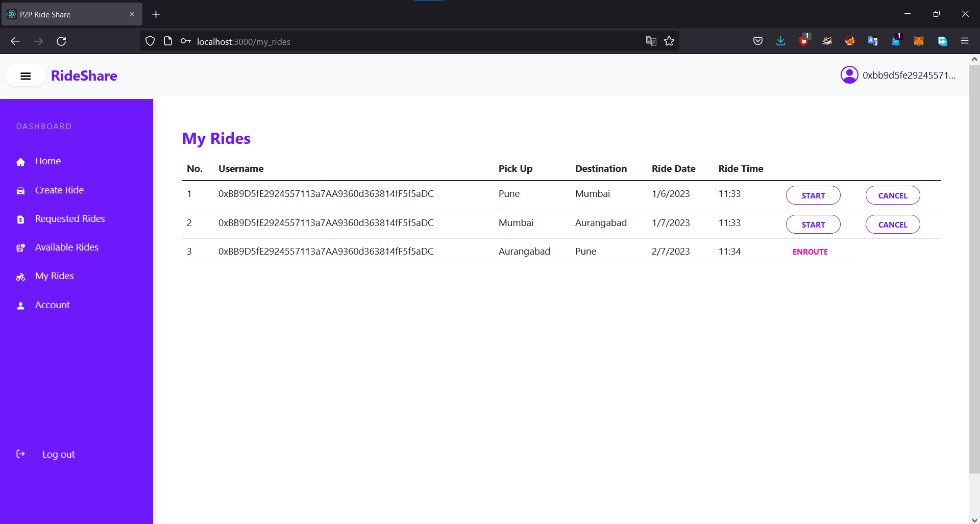980x524 pixels.
Task: Click the Translate page icon
Action: coord(651,41)
